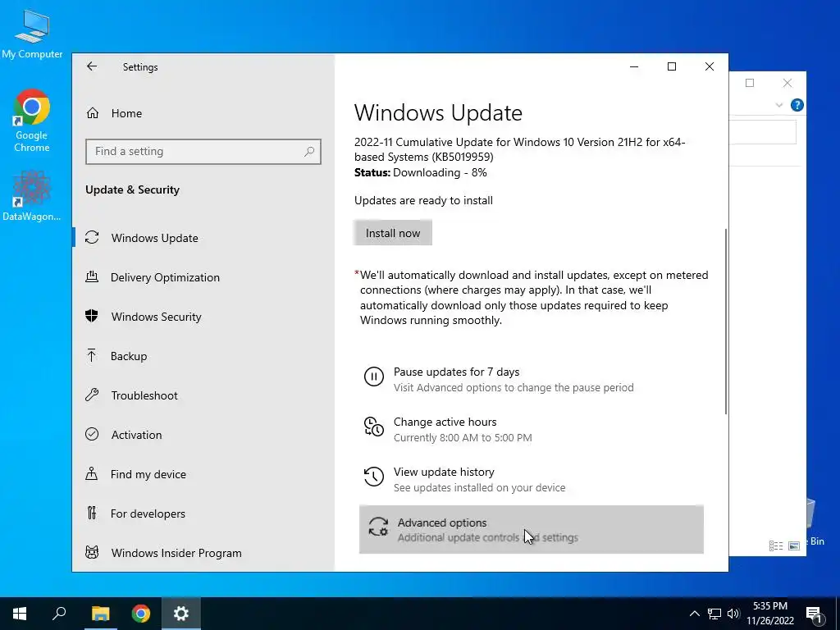Click Pause updates for 7 days
The height and width of the screenshot is (630, 840).
pyautogui.click(x=531, y=379)
